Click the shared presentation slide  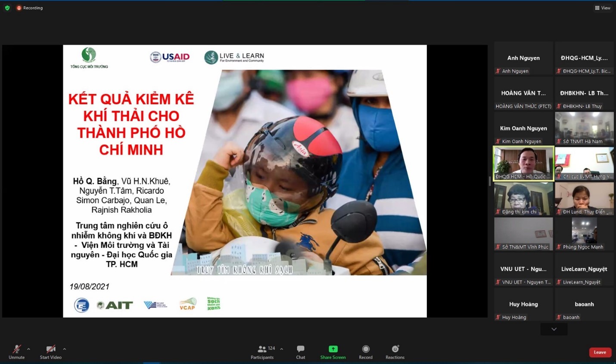[245, 181]
